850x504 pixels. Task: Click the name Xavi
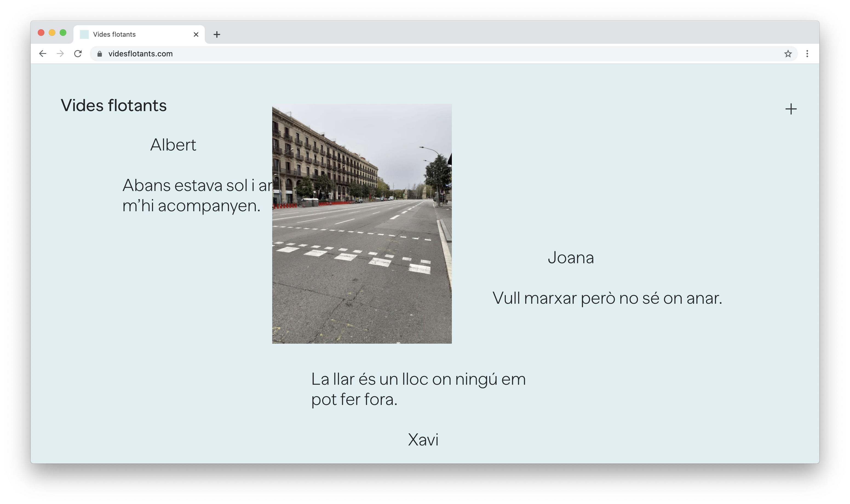[423, 439]
